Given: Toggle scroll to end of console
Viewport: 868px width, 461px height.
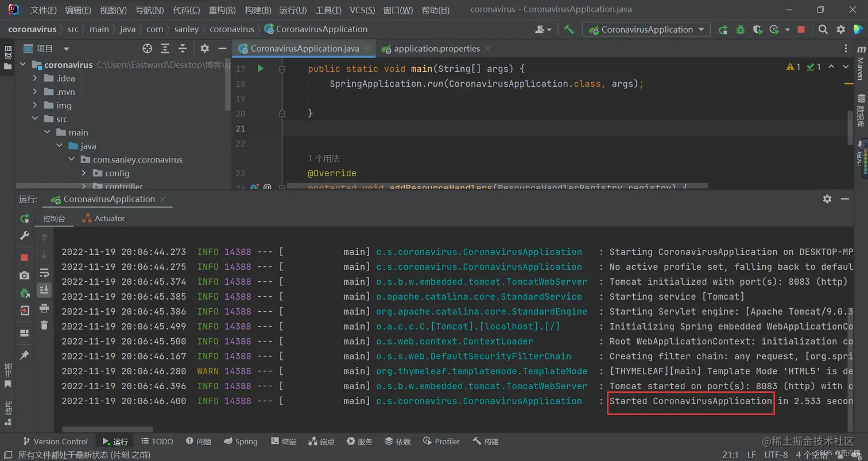Looking at the screenshot, I should [44, 290].
